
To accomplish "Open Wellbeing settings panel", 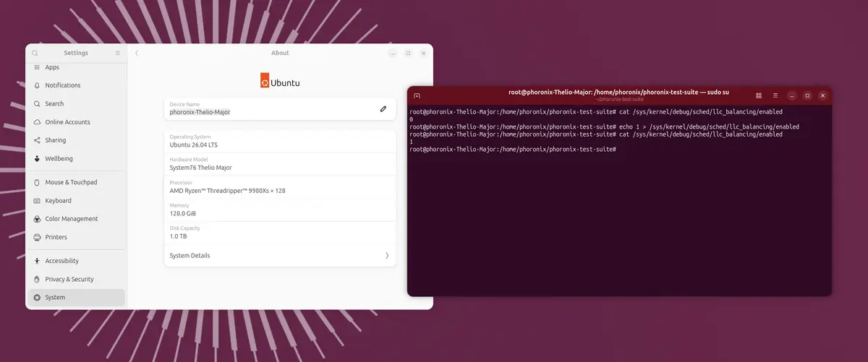I will [x=76, y=158].
